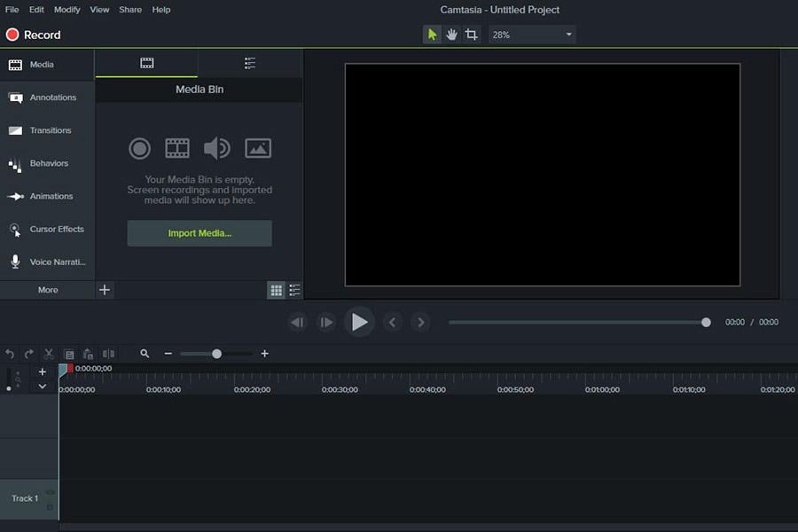The height and width of the screenshot is (532, 798).
Task: Click the 0:00:30;00 mark on timeline ruler
Action: (340, 389)
